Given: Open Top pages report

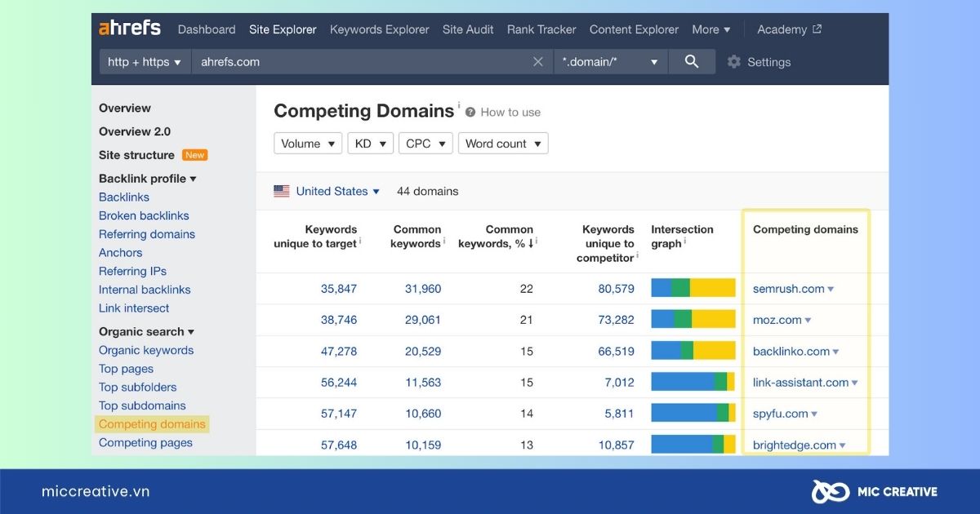Looking at the screenshot, I should 126,369.
